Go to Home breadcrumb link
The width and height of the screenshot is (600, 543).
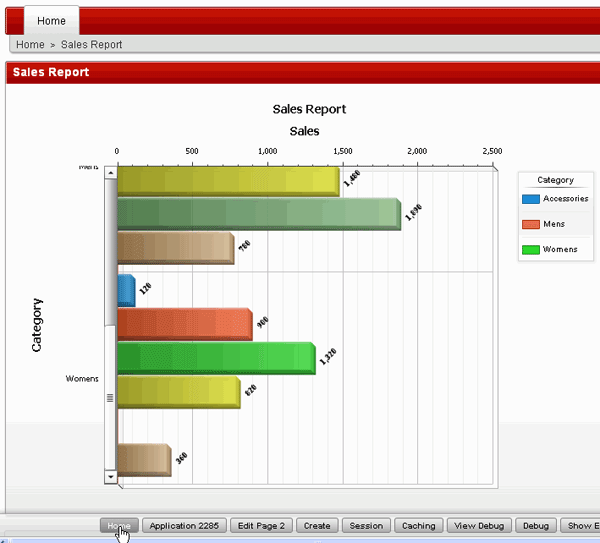(x=30, y=45)
